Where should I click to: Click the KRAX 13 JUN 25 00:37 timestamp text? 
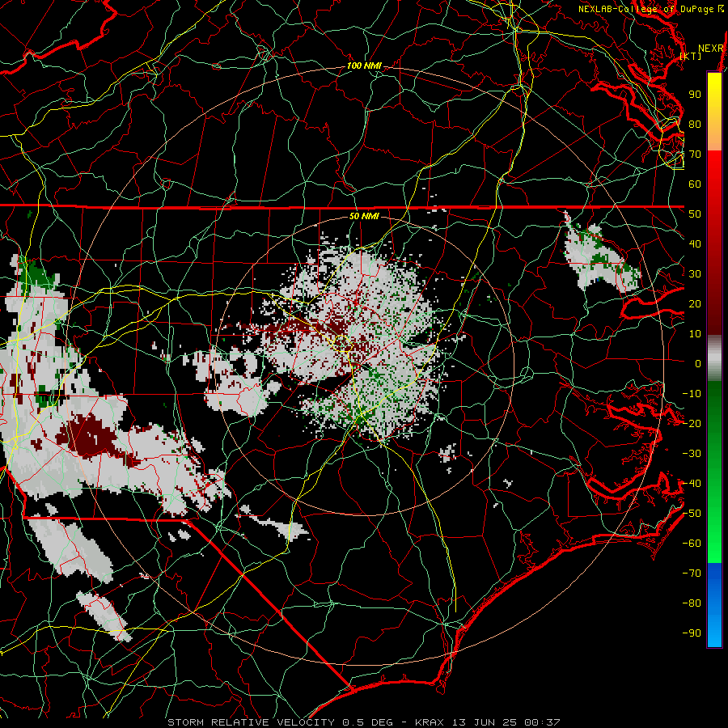pos(488,722)
